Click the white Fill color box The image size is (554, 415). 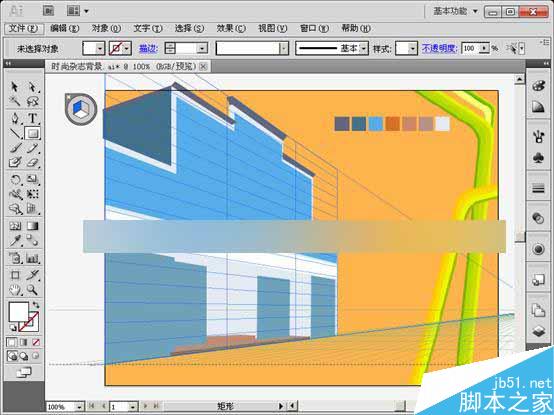(18, 312)
